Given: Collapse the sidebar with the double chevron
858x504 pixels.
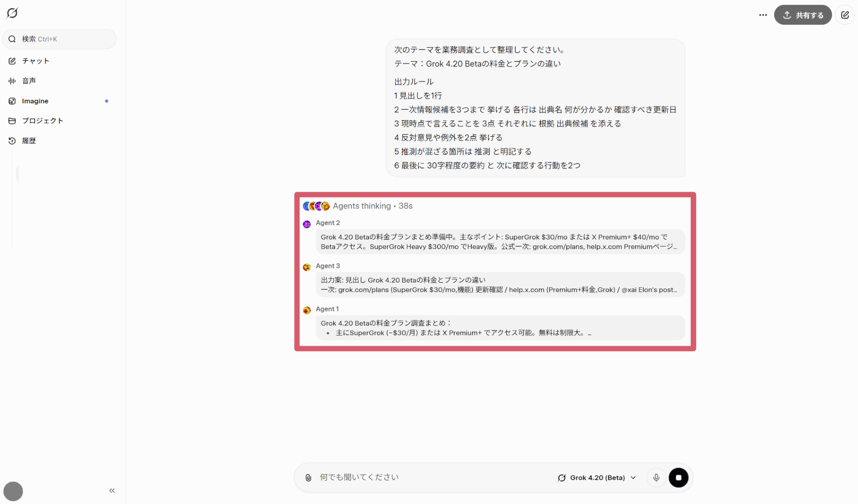Looking at the screenshot, I should pyautogui.click(x=112, y=491).
